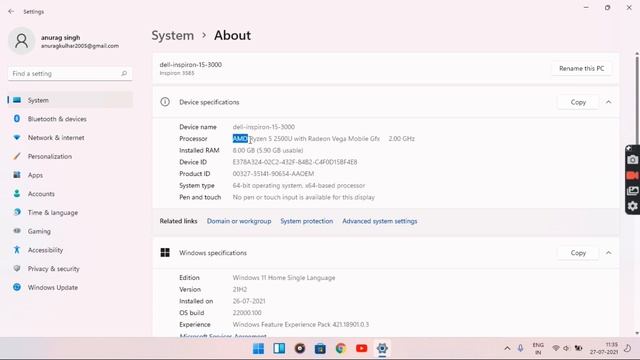This screenshot has width=640, height=360.
Task: Click the Settings gear taskbar icon
Action: click(x=382, y=349)
